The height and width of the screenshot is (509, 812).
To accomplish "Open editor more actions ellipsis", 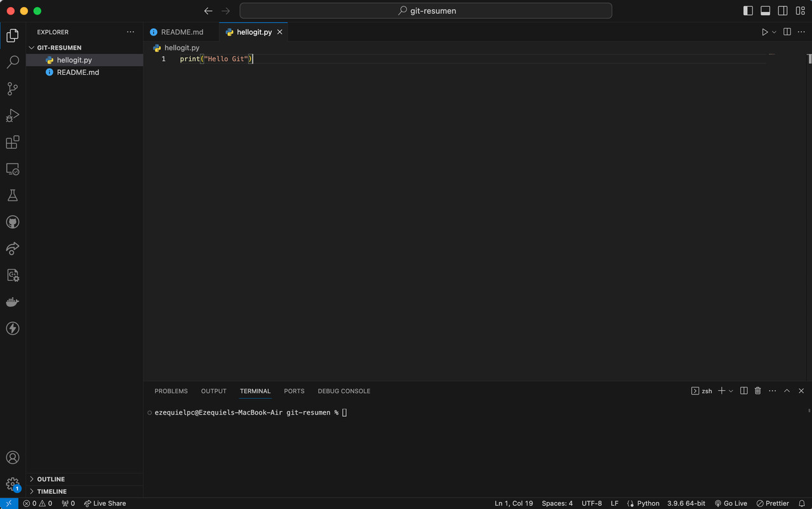I will (x=801, y=32).
